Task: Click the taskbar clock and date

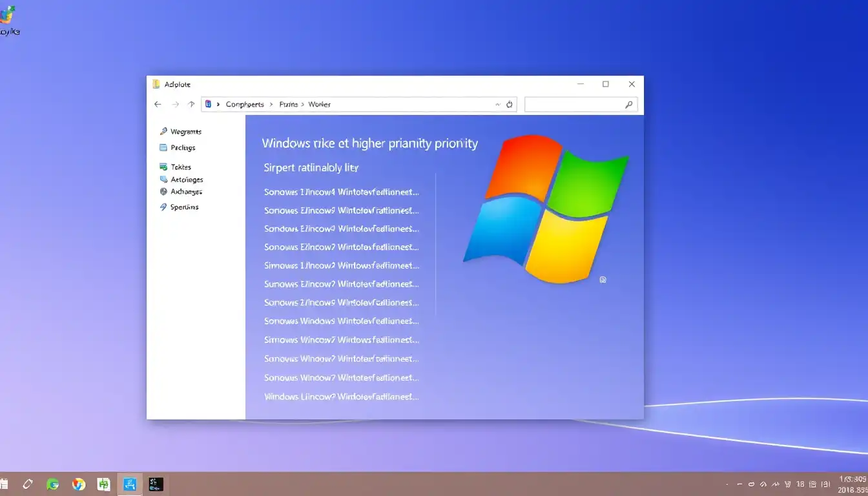Action: pyautogui.click(x=852, y=484)
